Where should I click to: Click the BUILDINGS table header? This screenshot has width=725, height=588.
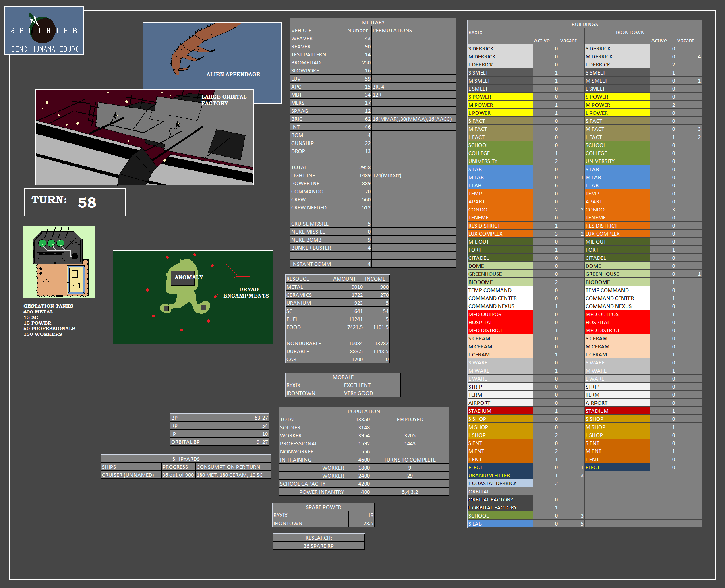click(584, 24)
